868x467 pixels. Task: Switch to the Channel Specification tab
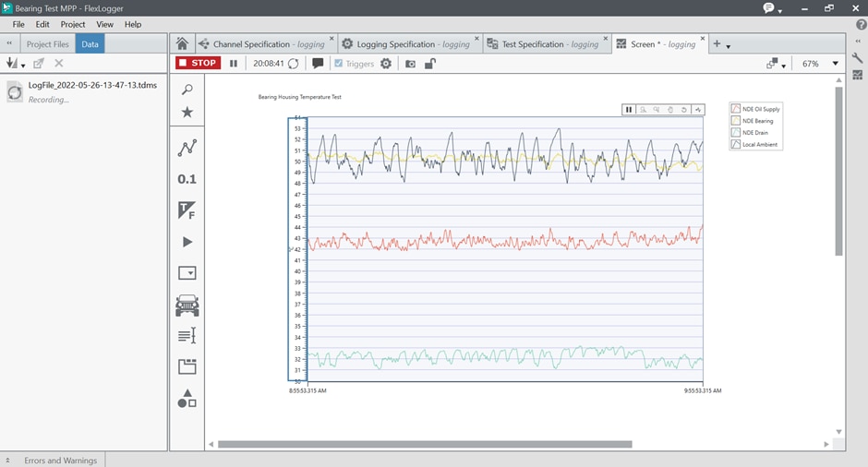(252, 44)
